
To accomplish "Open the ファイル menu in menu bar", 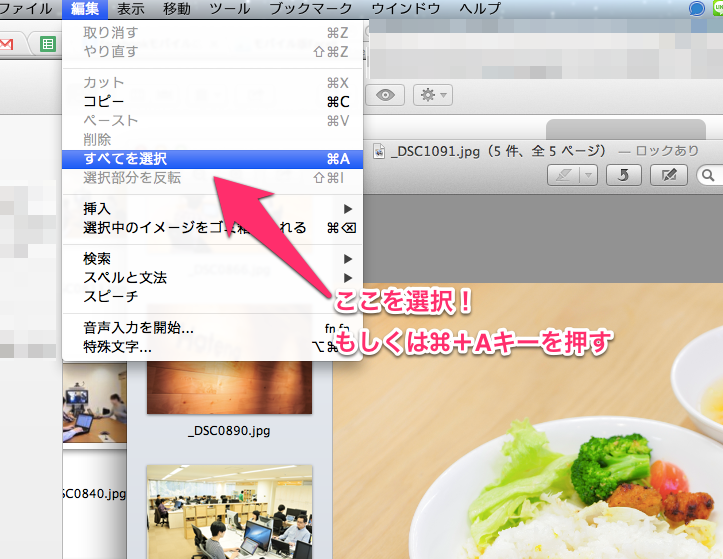I will coord(25,8).
